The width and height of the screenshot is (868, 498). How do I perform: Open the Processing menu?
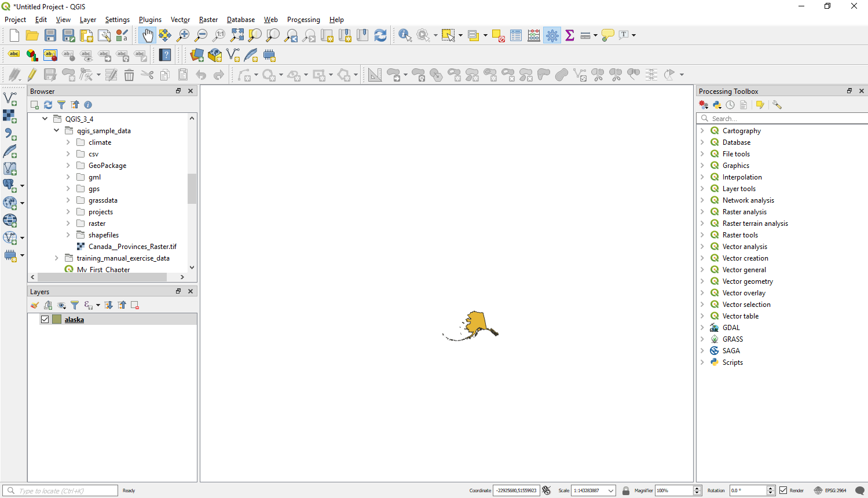(303, 20)
